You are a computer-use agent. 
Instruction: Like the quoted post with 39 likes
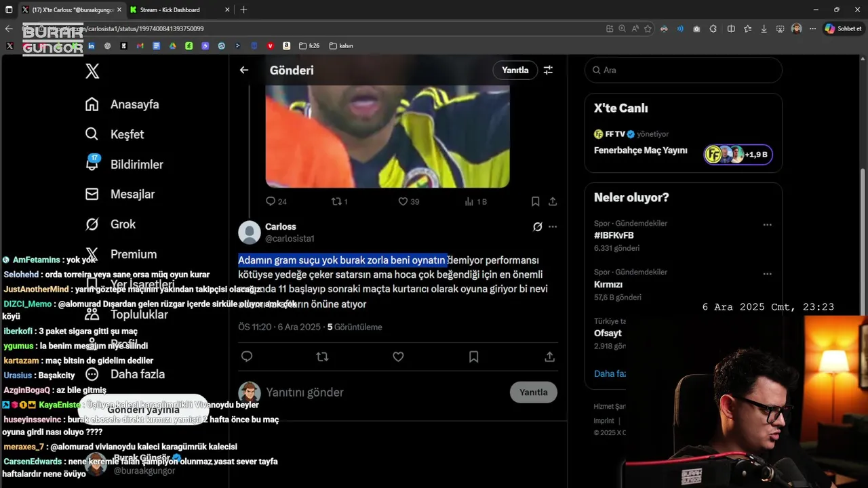point(408,201)
